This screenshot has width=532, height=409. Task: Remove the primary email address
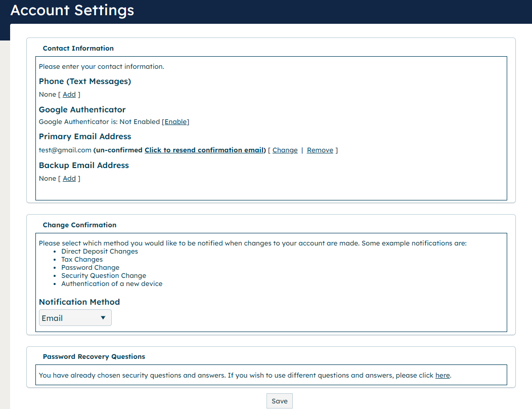[x=320, y=150]
